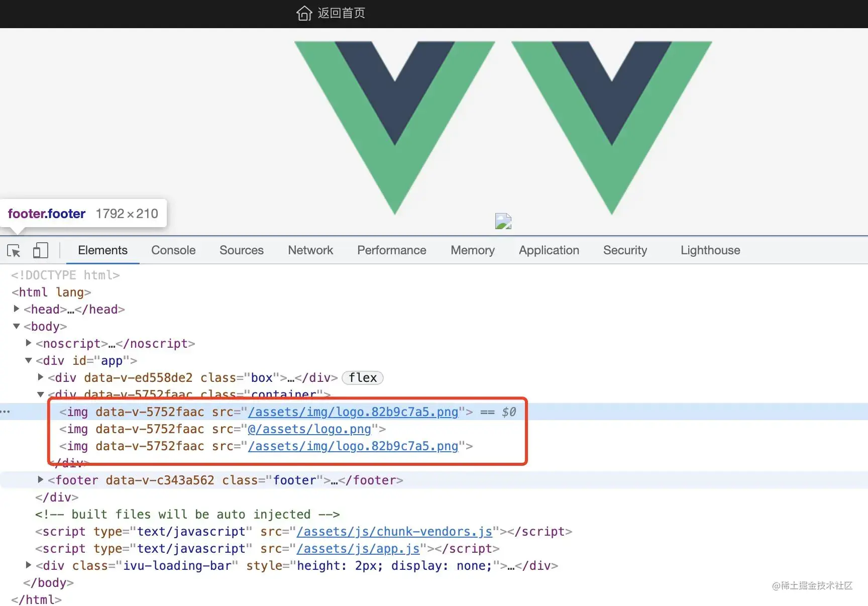Expand the footer element node
This screenshot has height=606, width=868.
tap(41, 479)
